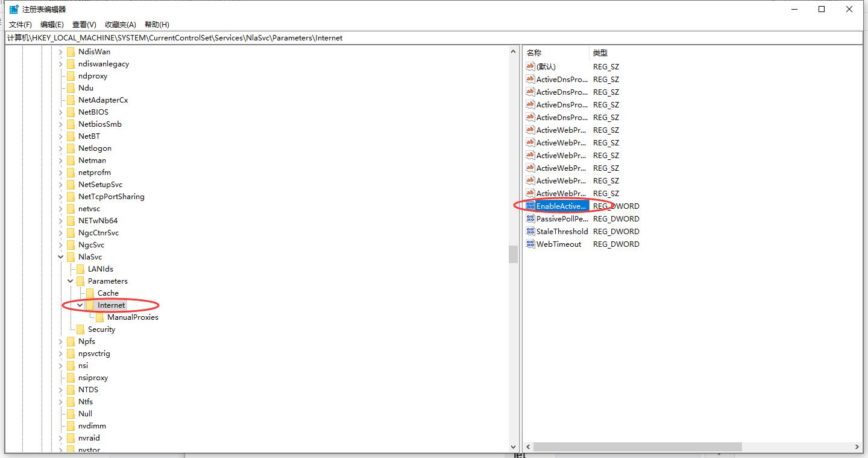The width and height of the screenshot is (868, 458).
Task: Open the 帮助(H) menu
Action: [x=157, y=25]
